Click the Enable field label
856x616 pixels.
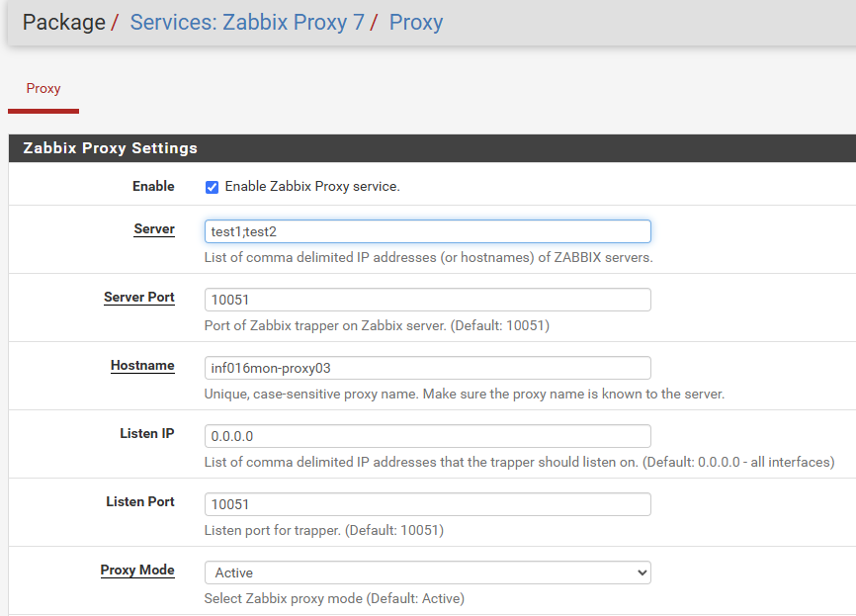click(x=153, y=186)
